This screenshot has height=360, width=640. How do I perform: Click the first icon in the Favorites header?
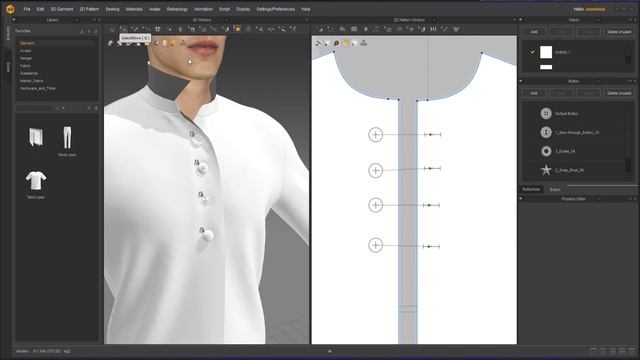tap(82, 31)
